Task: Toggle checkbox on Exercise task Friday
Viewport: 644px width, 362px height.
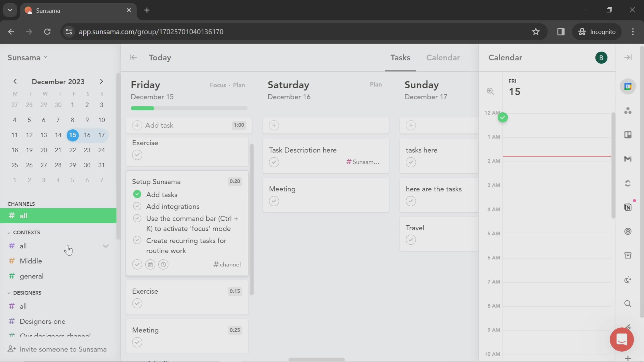Action: [x=137, y=155]
